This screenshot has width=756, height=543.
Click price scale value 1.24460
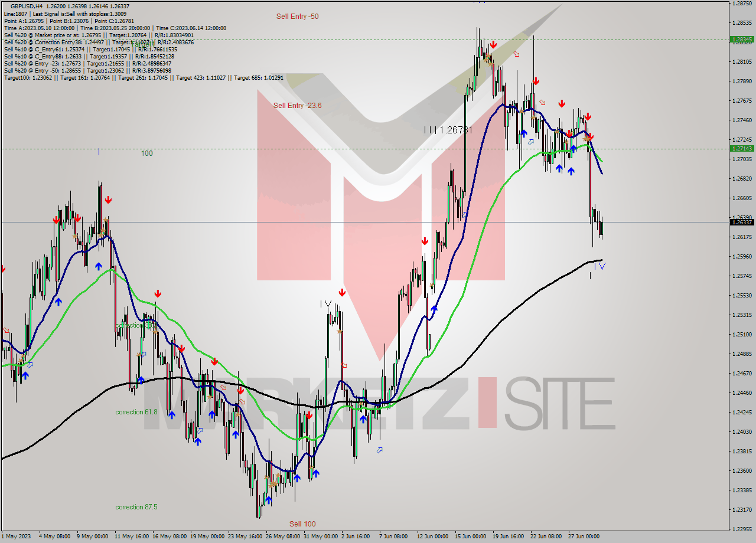[x=742, y=393]
